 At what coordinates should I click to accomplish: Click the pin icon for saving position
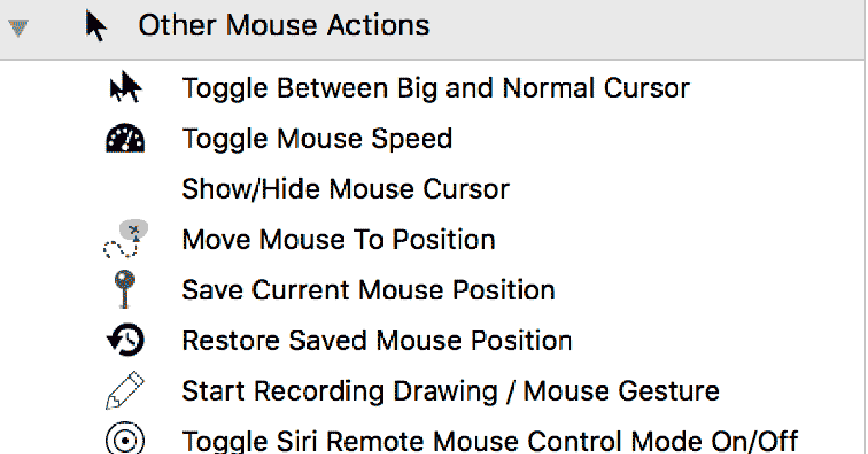[125, 290]
